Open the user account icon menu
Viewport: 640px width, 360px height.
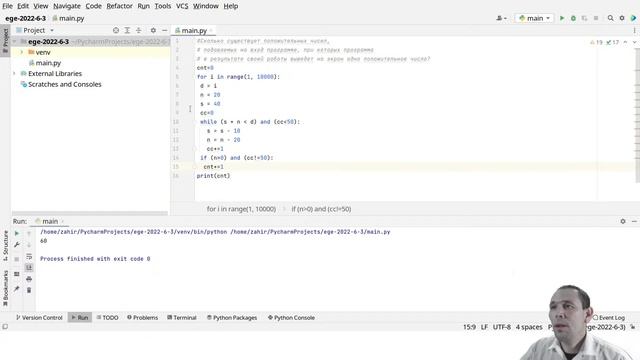(x=501, y=18)
